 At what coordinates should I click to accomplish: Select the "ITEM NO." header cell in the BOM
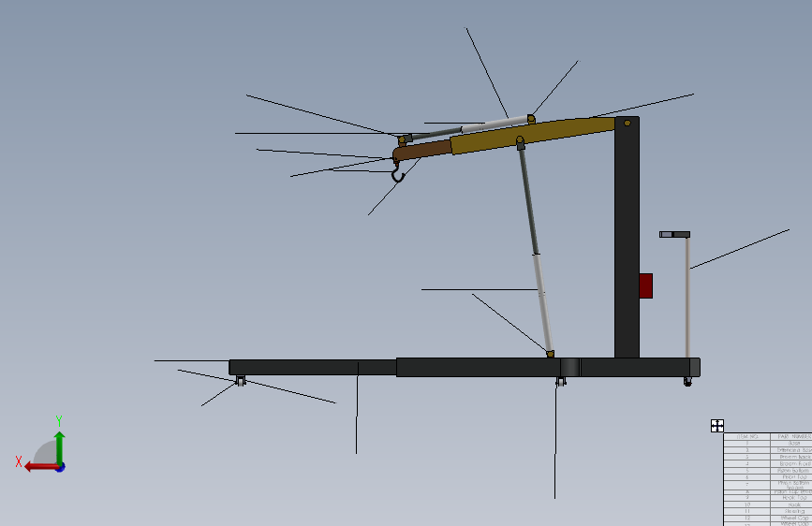tap(746, 437)
